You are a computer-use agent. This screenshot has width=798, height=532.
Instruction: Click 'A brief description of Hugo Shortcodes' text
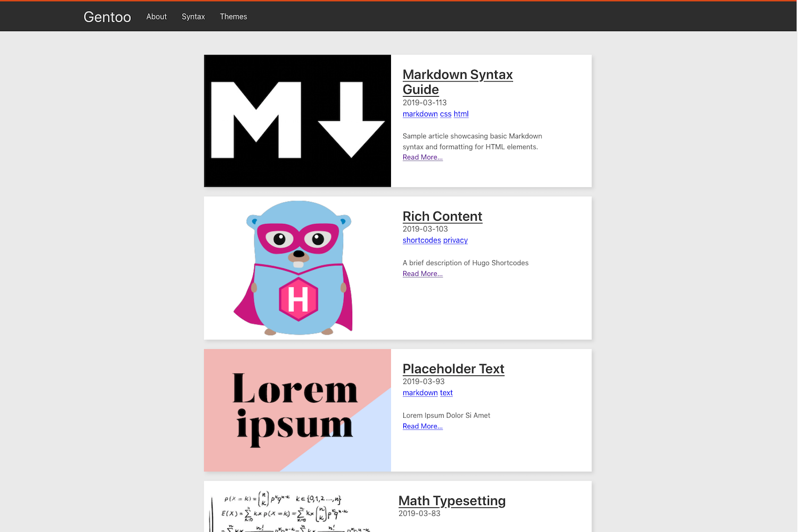point(465,263)
